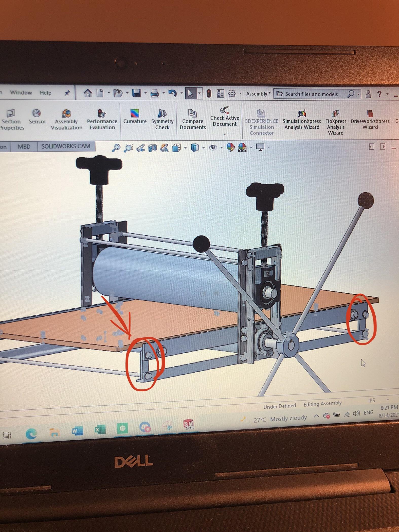Open the Options gear dropdown arrow
This screenshot has width=399, height=532.
[240, 94]
